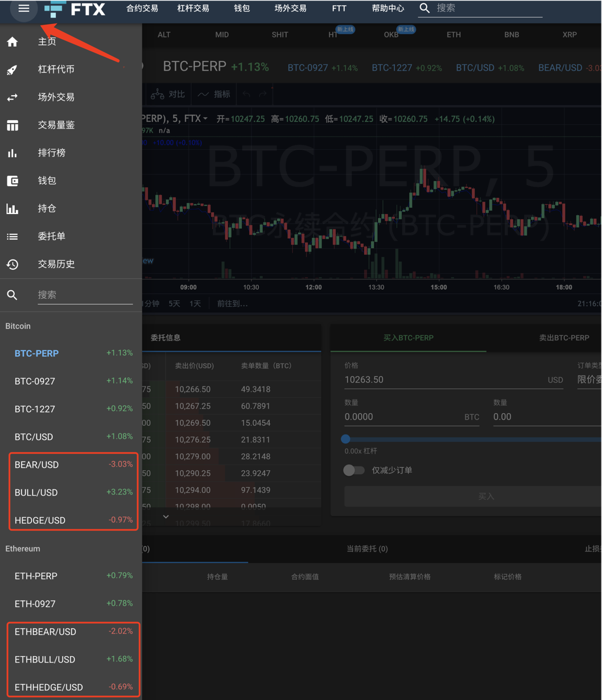Select the MID market category tab
The height and width of the screenshot is (700, 602).
222,35
